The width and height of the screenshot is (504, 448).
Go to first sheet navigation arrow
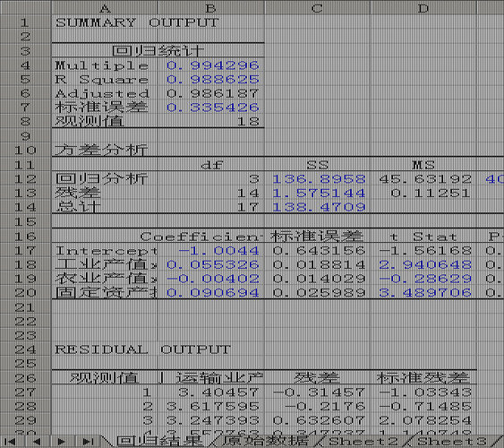pyautogui.click(x=10, y=442)
